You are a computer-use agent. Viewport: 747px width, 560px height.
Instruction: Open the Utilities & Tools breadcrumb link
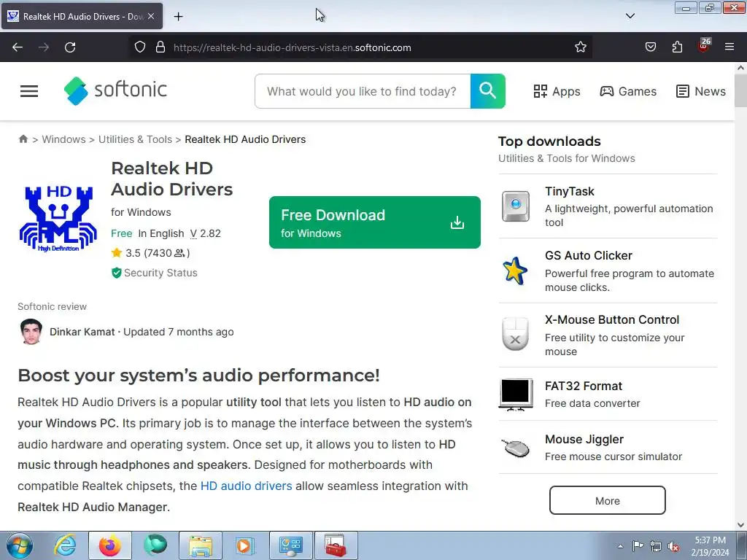[135, 139]
